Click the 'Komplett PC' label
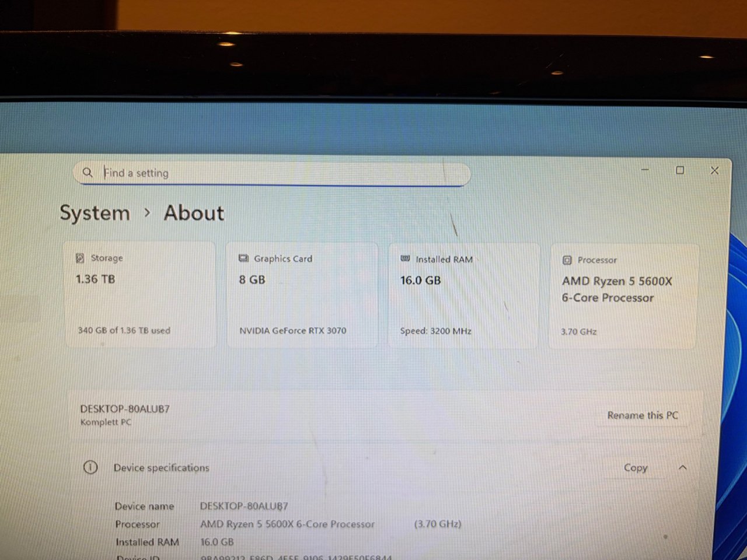This screenshot has width=747, height=560. [106, 422]
